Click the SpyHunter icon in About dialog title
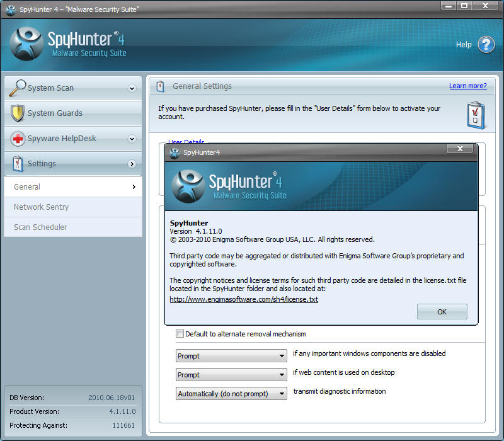The image size is (504, 441). coord(175,152)
